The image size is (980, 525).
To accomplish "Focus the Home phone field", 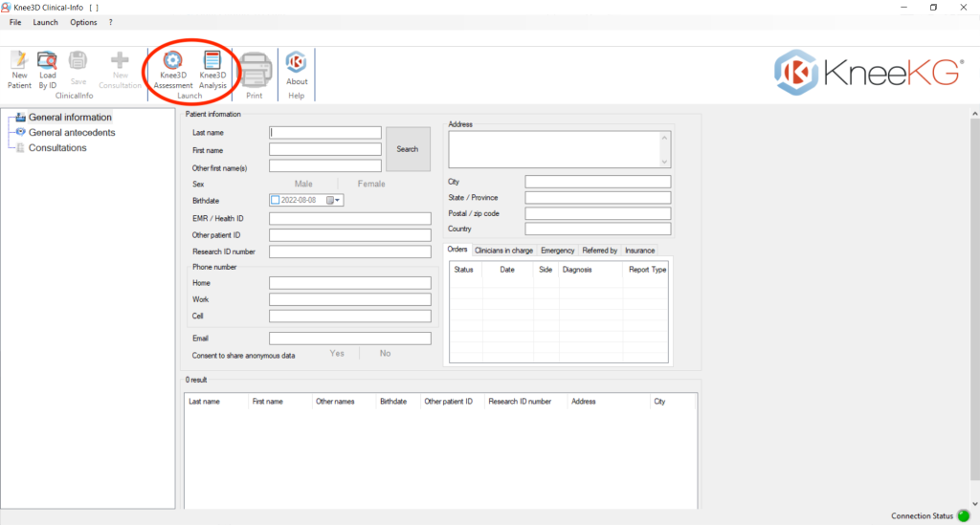I will tap(350, 283).
